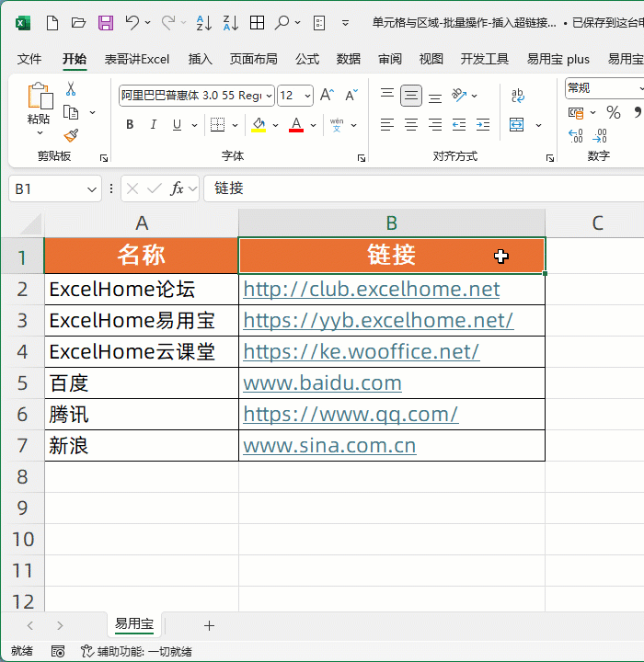Click the accounting number format icon
This screenshot has height=662, width=644.
[x=576, y=113]
